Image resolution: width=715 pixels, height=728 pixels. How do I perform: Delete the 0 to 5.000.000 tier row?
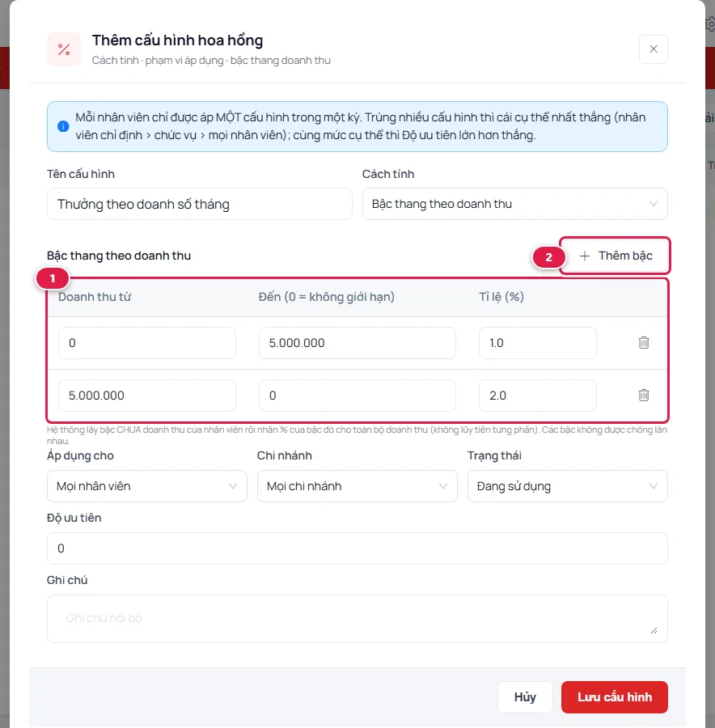pyautogui.click(x=644, y=343)
